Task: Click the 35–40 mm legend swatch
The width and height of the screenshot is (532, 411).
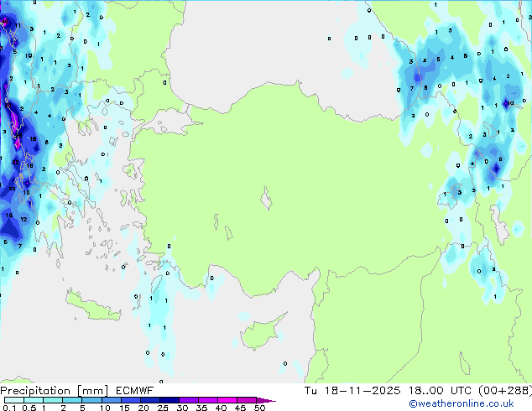Action: coord(207,400)
